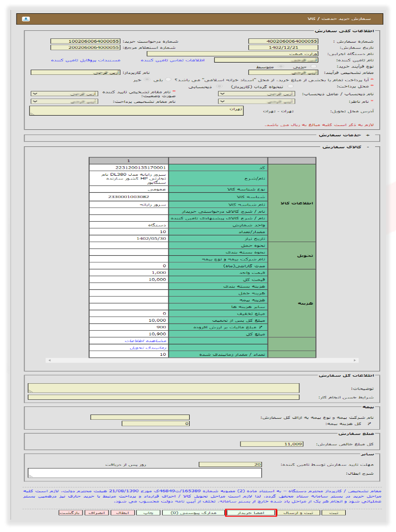The height and width of the screenshot is (532, 396).
Task: Click the شماره درخواست خرید field
Action: [85, 41]
